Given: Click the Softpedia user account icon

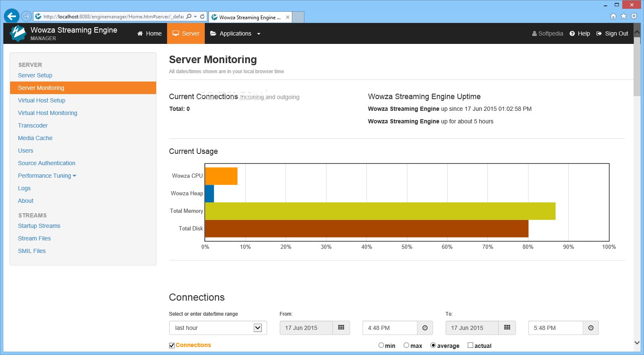Looking at the screenshot, I should [x=534, y=33].
